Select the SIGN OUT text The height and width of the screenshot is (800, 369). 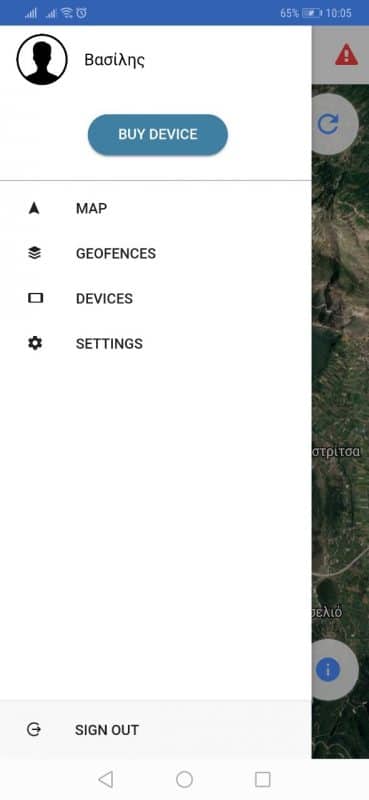point(107,730)
